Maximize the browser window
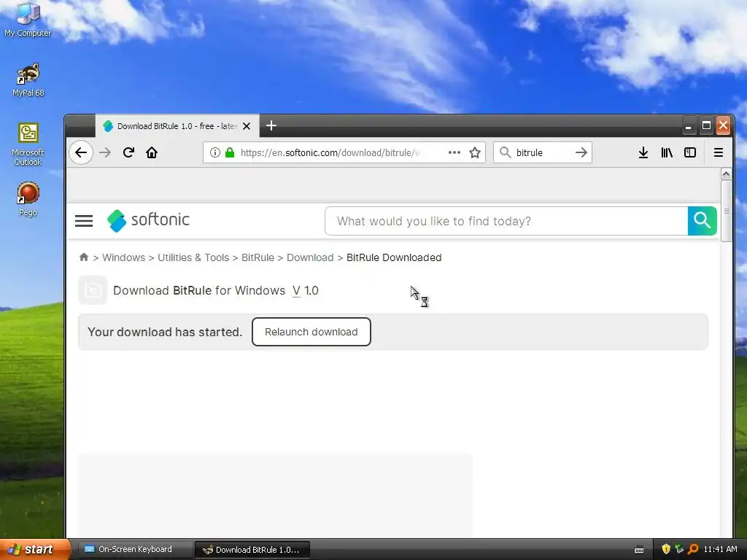This screenshot has height=560, width=747. [706, 125]
